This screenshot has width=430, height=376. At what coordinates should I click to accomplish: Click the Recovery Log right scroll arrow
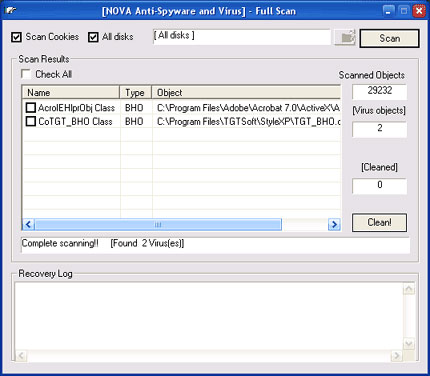tap(396, 356)
